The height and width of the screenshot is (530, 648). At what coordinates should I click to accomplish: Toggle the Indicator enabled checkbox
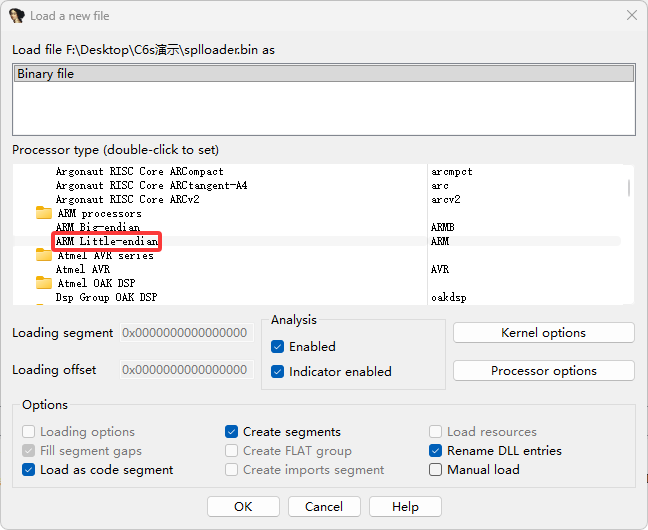point(277,372)
